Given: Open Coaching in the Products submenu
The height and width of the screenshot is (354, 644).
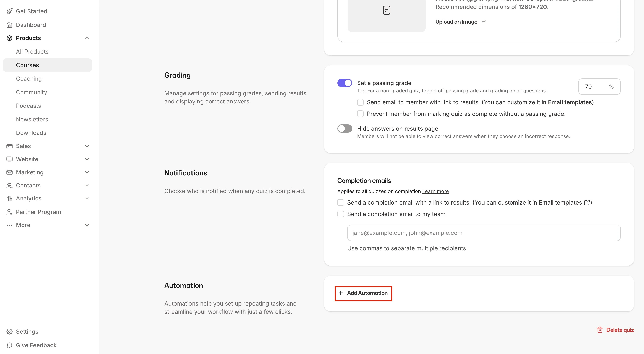Looking at the screenshot, I should [29, 79].
